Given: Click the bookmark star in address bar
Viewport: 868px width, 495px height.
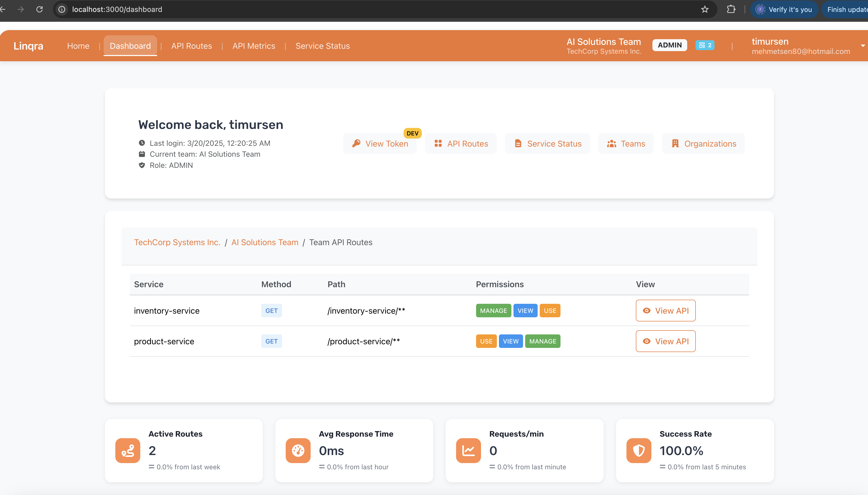Looking at the screenshot, I should (x=705, y=9).
